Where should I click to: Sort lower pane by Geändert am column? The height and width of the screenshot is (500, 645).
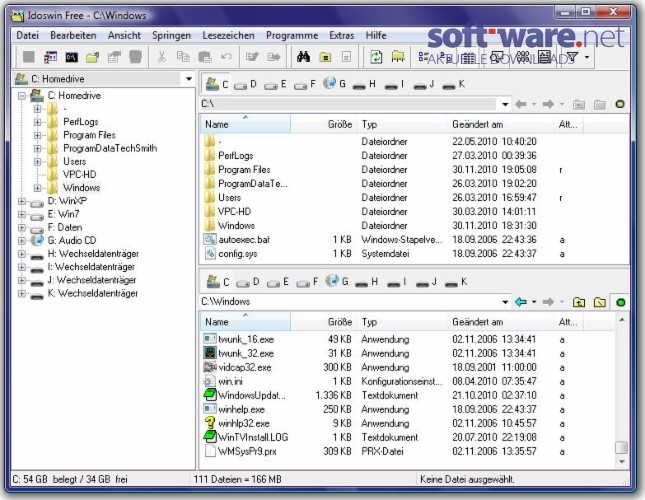pyautogui.click(x=501, y=322)
